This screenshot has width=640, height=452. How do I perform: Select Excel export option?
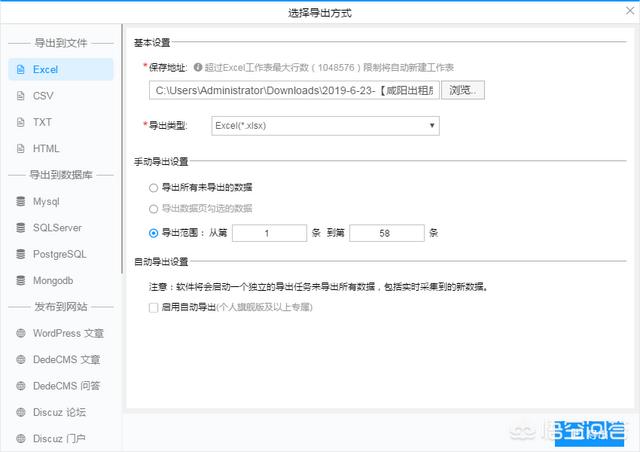point(61,69)
